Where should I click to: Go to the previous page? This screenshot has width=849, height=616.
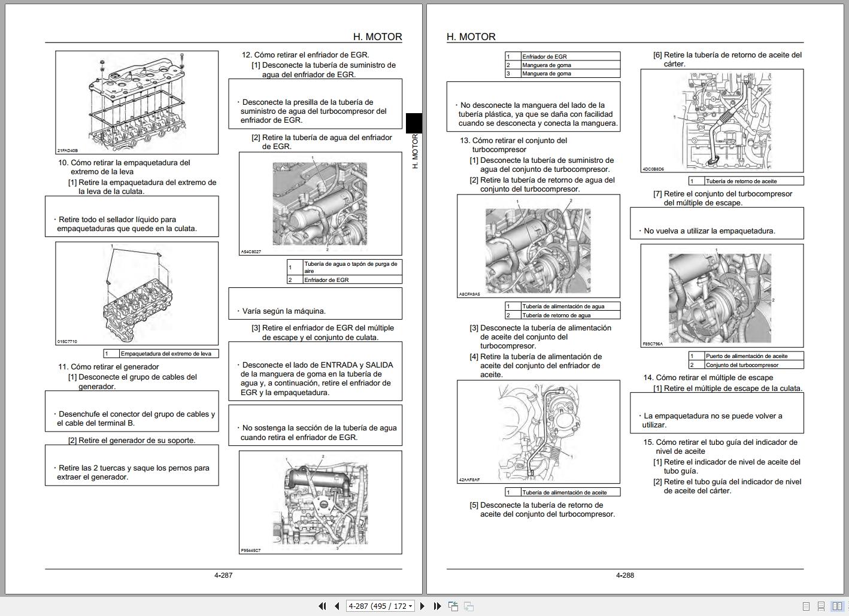pos(336,606)
